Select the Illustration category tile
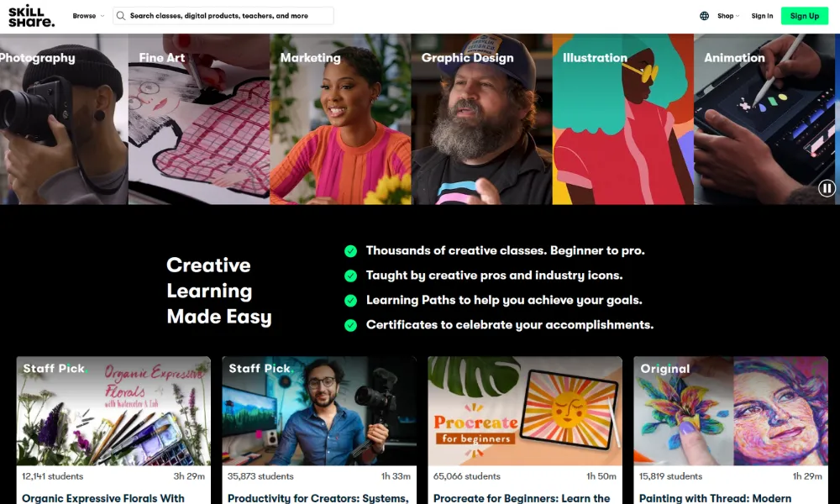The image size is (840, 504). [x=623, y=119]
